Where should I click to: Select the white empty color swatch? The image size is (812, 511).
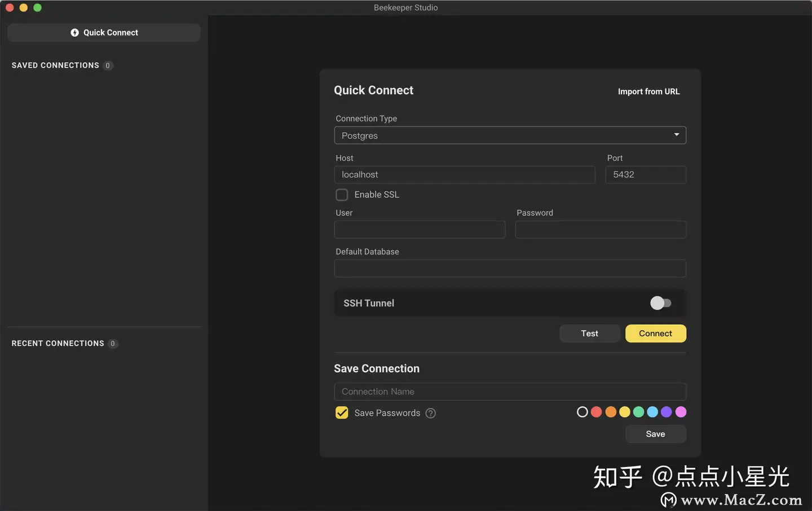coord(582,412)
